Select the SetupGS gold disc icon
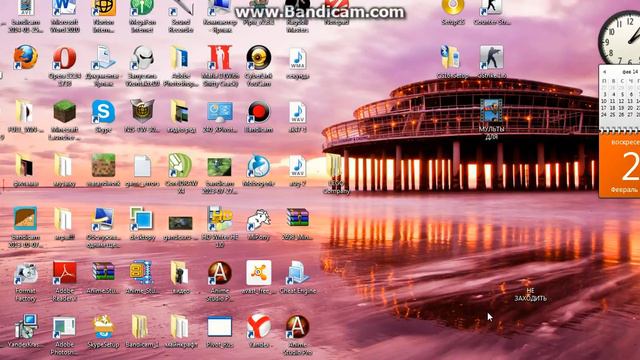 (x=453, y=7)
